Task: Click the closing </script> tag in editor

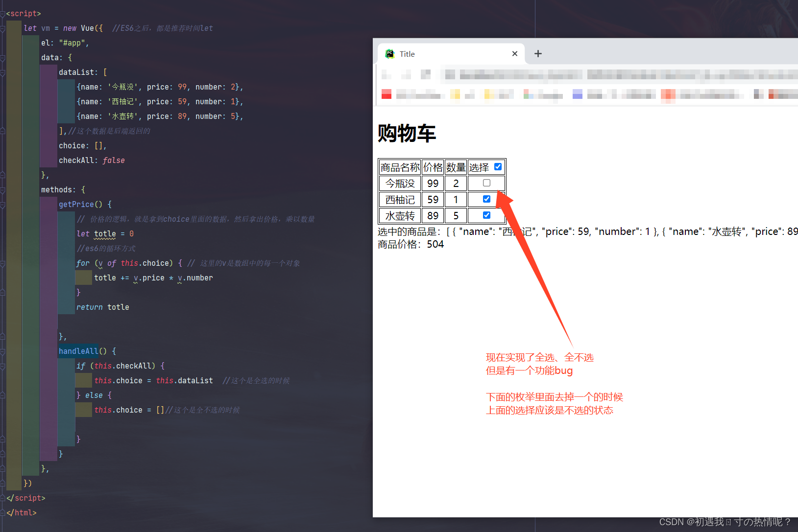Action: pyautogui.click(x=26, y=498)
